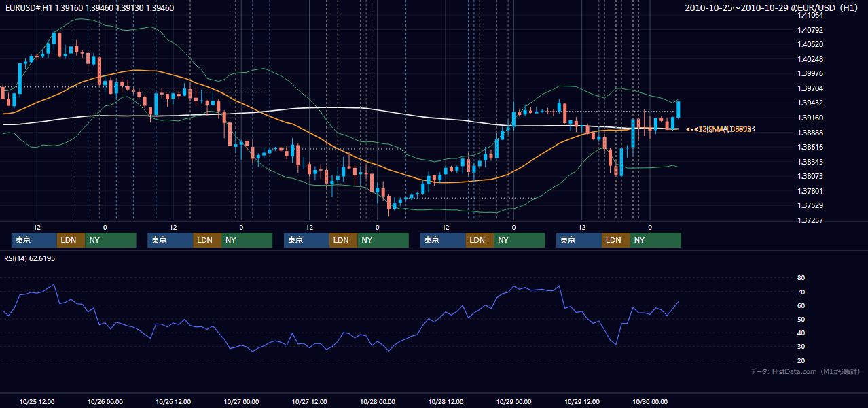Screen dimensions: 868x408
Task: Select the 1.38616 price axis label
Action: tap(810, 147)
